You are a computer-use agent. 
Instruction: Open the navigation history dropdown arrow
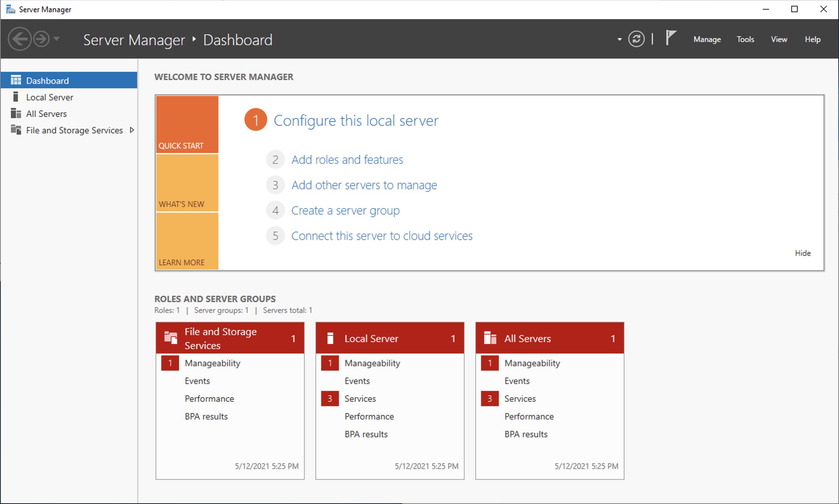(57, 39)
